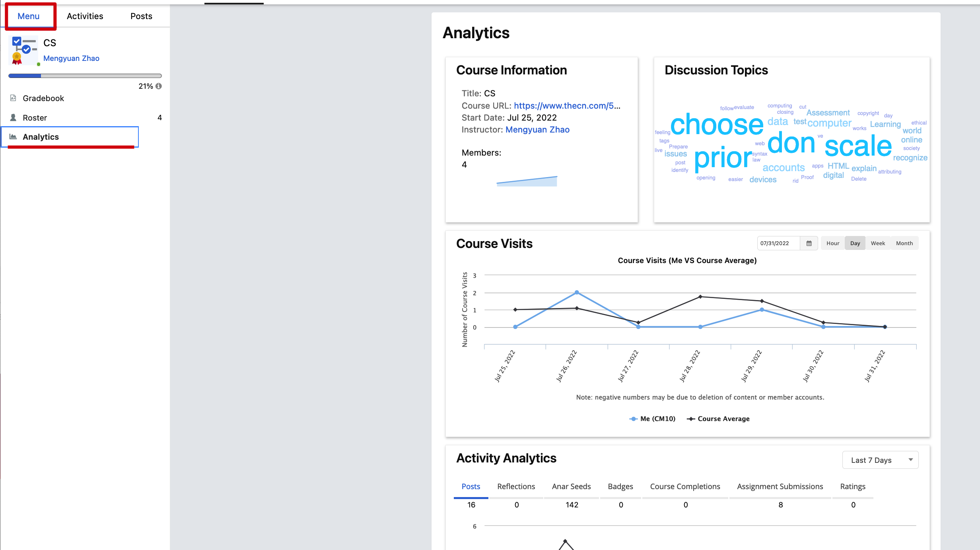Screen dimensions: 980x550
Task: Select the Hour view option
Action: click(x=833, y=243)
